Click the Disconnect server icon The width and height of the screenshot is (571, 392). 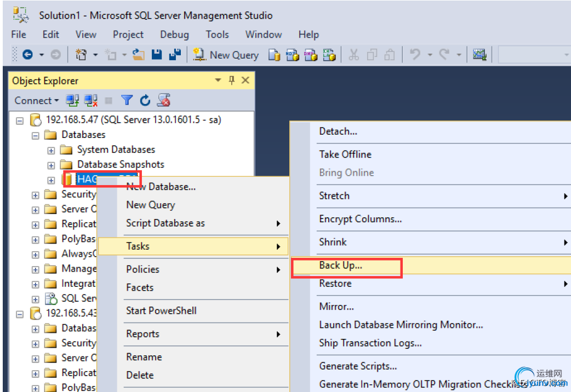[x=90, y=100]
